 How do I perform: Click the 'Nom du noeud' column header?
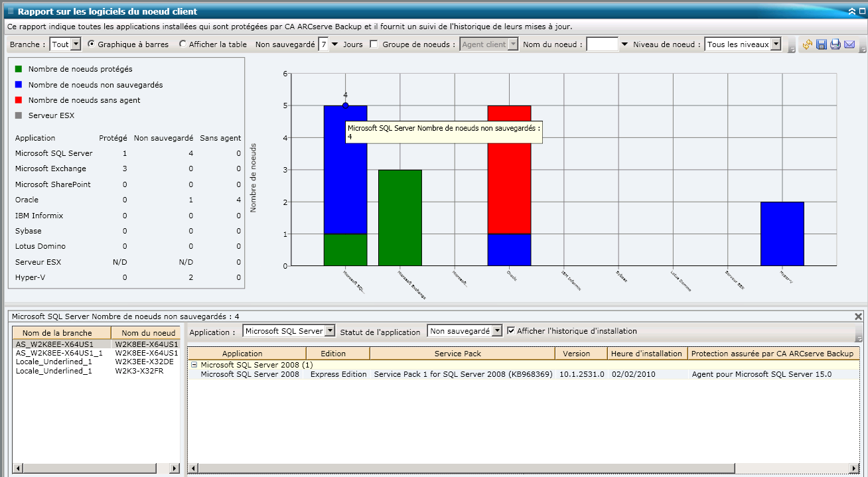[146, 332]
